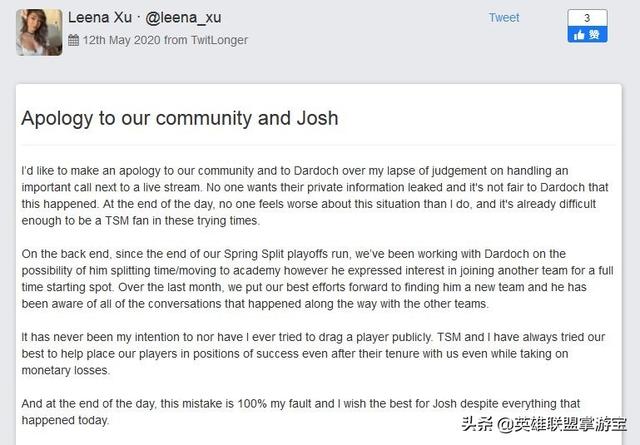Open Leena Xu's profile avatar photo
Image resolution: width=640 pixels, height=445 pixels.
[x=39, y=32]
